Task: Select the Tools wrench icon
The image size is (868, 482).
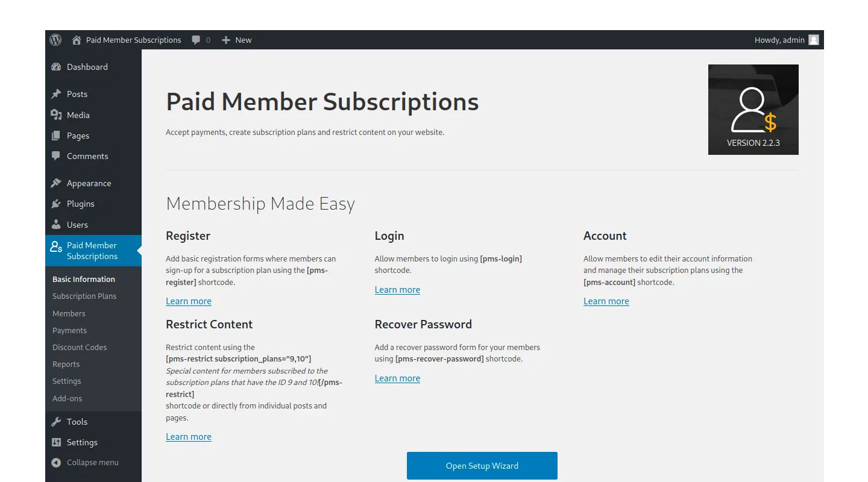Action: pyautogui.click(x=57, y=421)
